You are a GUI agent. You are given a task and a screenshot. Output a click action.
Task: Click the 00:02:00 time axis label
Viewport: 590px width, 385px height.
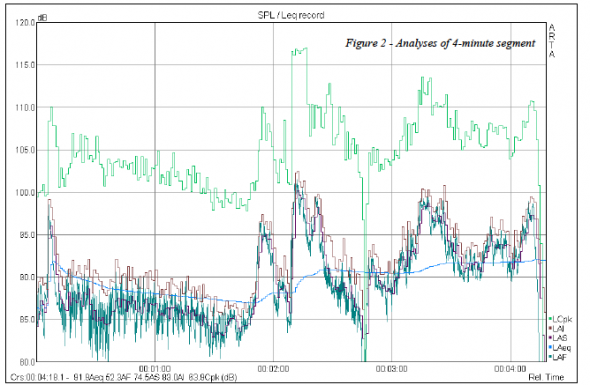tap(273, 368)
